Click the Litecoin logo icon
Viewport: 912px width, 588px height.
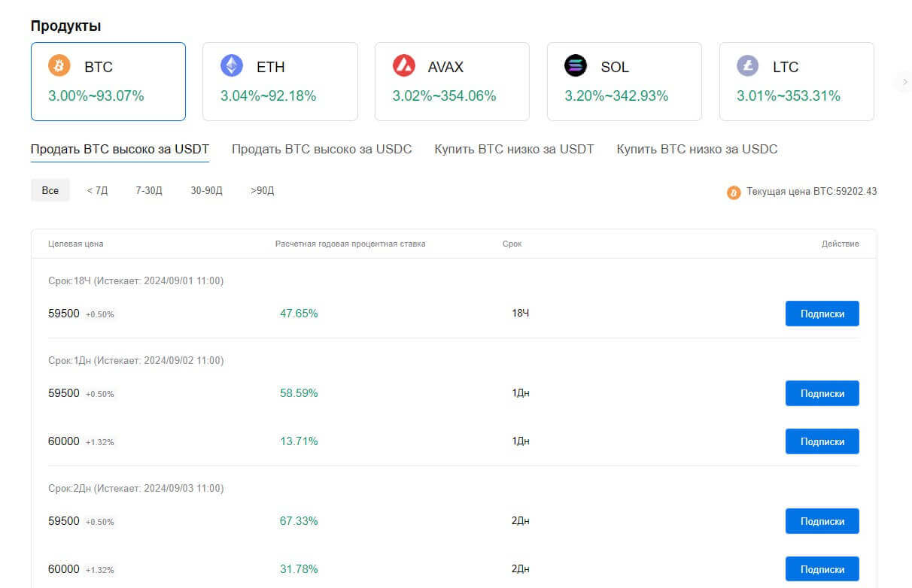pyautogui.click(x=748, y=66)
